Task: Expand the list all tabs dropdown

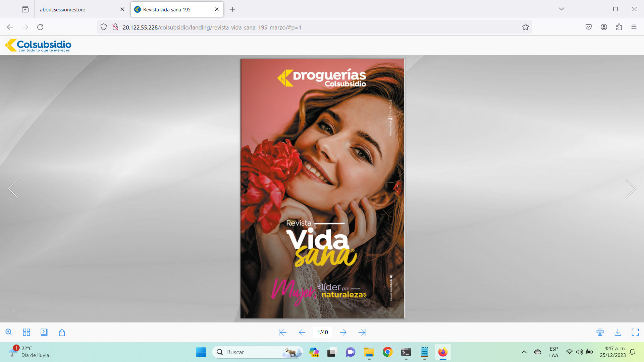Action: click(561, 9)
